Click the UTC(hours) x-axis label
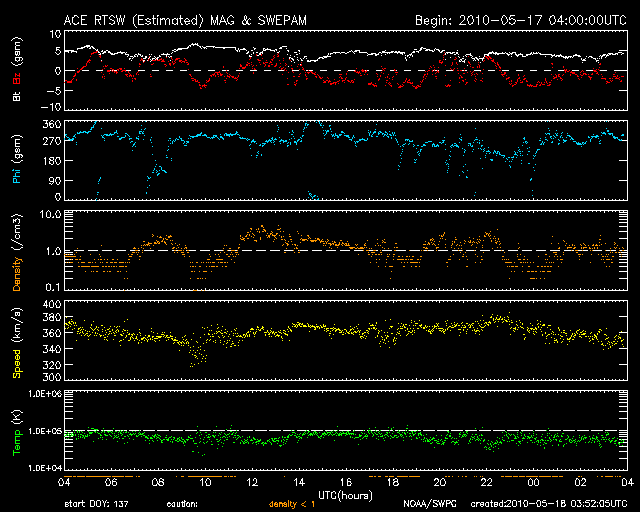 click(346, 493)
